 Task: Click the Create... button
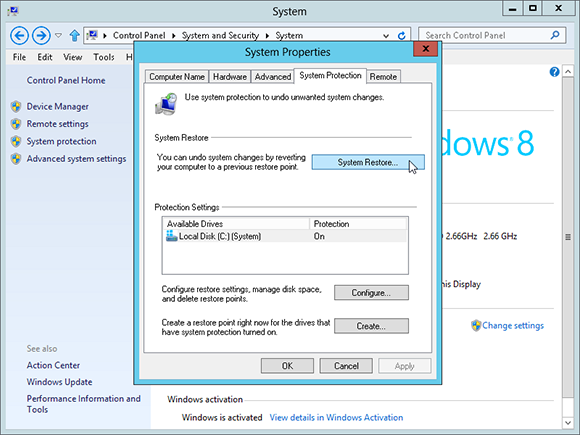371,326
